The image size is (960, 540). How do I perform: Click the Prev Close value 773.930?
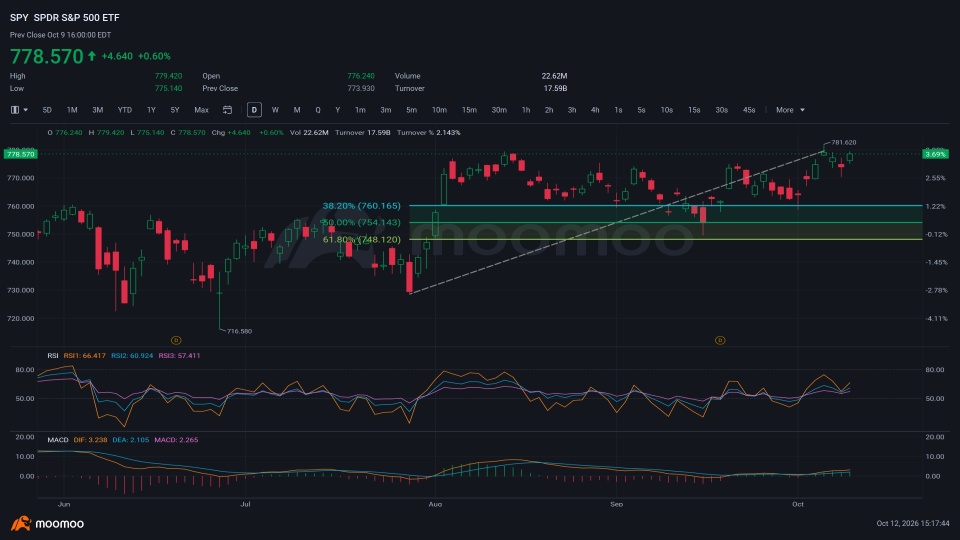(x=361, y=89)
